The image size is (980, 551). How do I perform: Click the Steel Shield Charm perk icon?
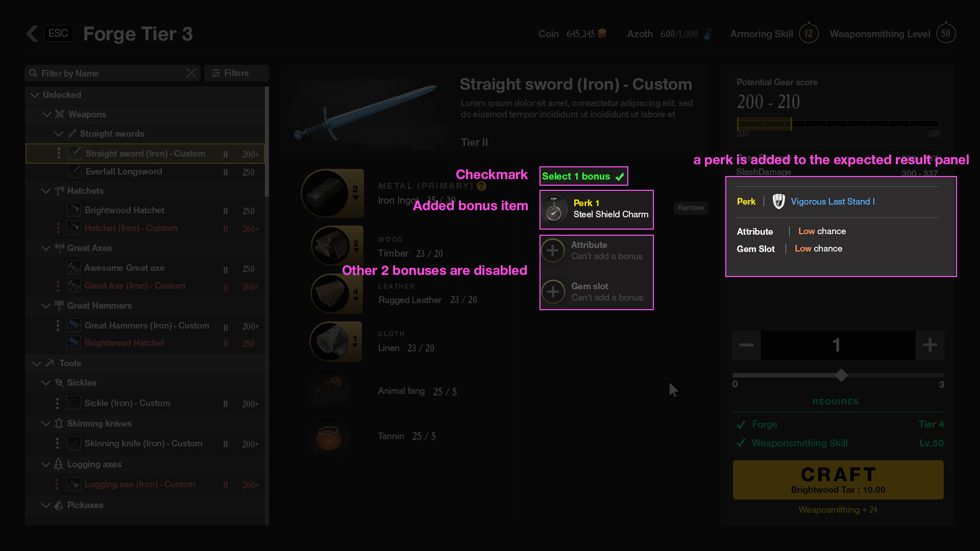554,210
